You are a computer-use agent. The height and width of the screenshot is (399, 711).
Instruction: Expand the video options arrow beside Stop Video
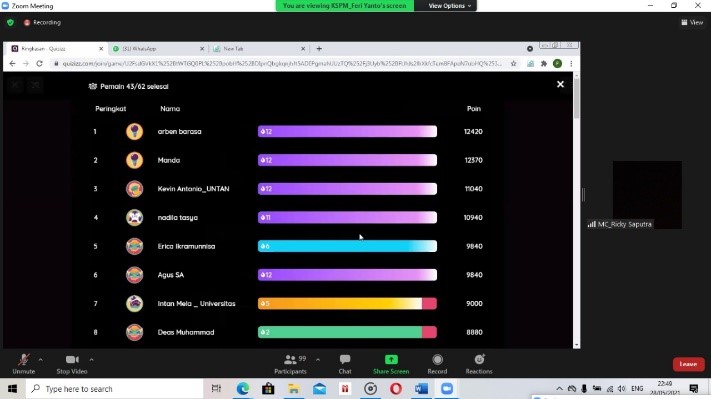click(x=92, y=360)
